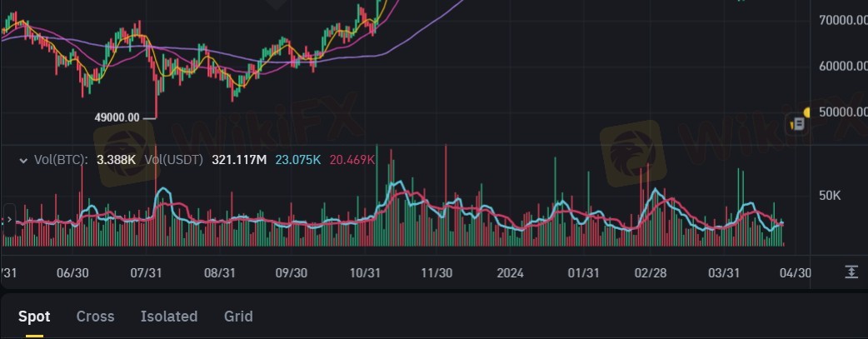This screenshot has width=868, height=339.
Task: Open the Isolated tab
Action: (x=169, y=317)
